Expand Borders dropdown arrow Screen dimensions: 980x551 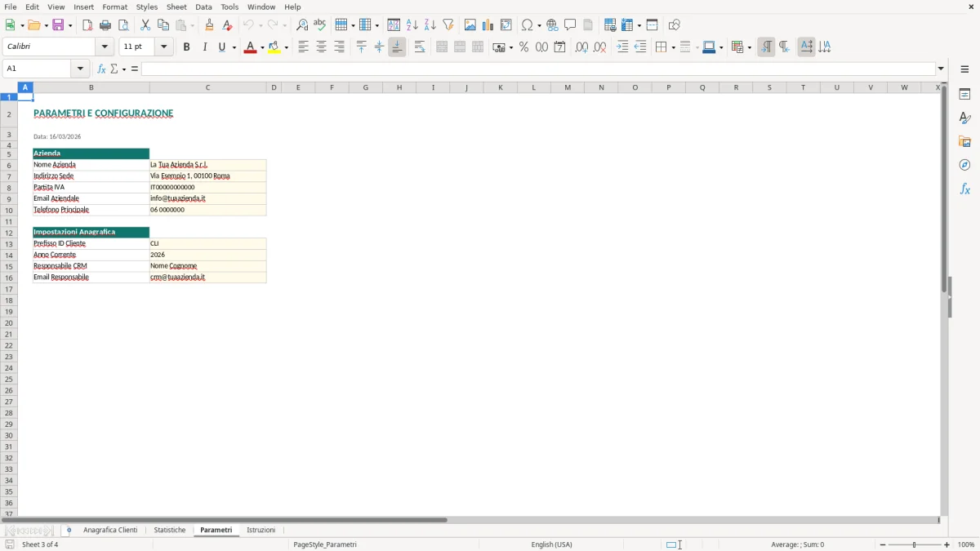(x=673, y=47)
